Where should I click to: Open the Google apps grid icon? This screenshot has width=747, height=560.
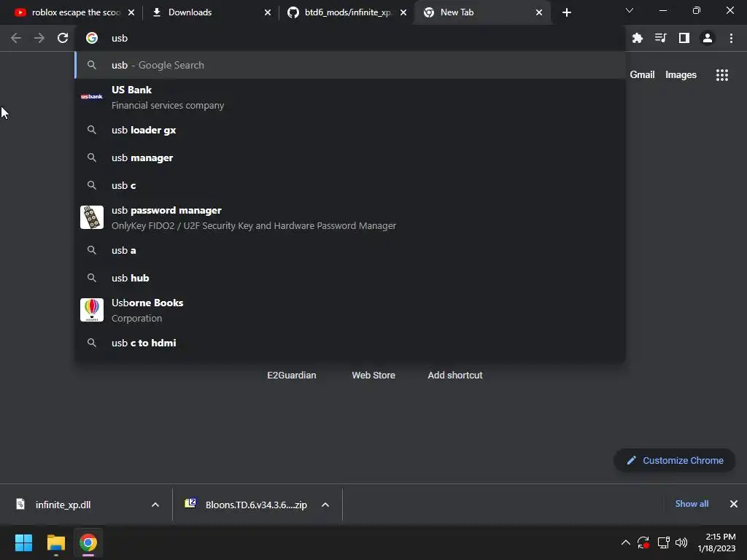pyautogui.click(x=721, y=75)
